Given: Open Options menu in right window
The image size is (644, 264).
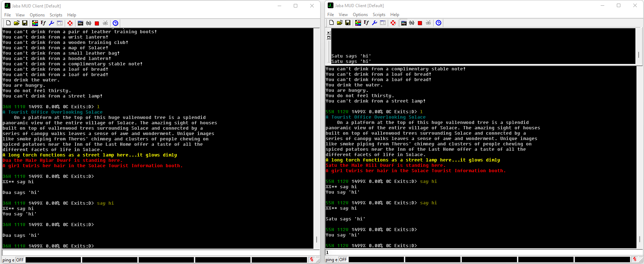Looking at the screenshot, I should 360,15.
